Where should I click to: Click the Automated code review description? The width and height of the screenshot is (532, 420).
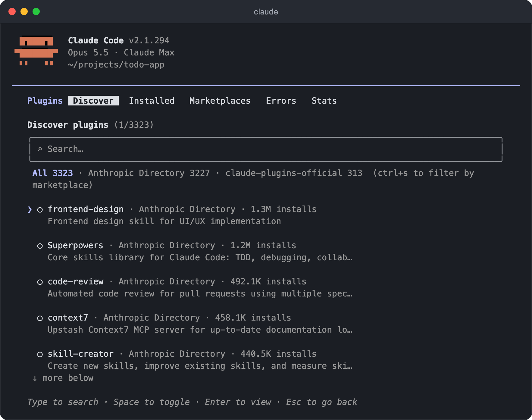[200, 293]
